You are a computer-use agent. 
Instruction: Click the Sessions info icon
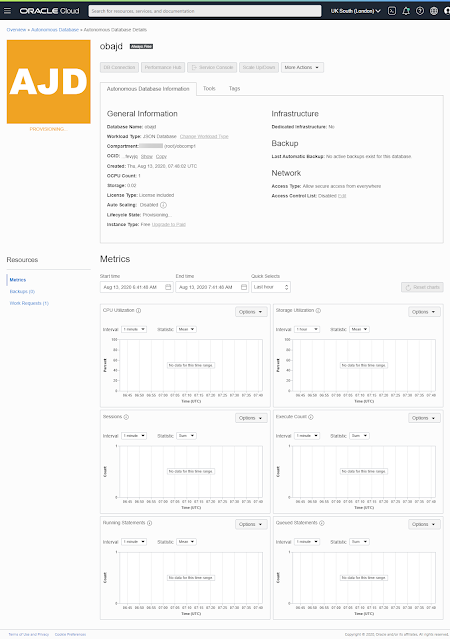126,417
